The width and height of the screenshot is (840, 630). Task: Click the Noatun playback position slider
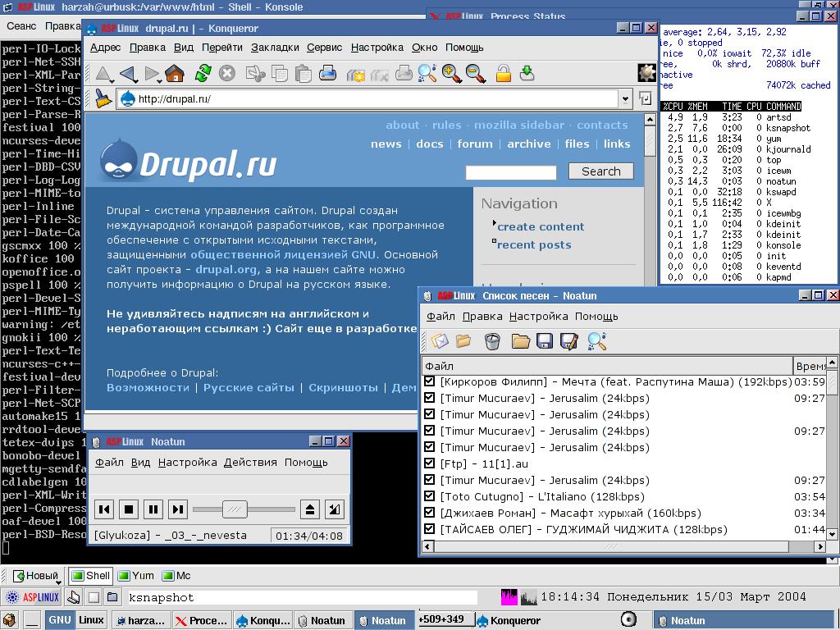(235, 509)
